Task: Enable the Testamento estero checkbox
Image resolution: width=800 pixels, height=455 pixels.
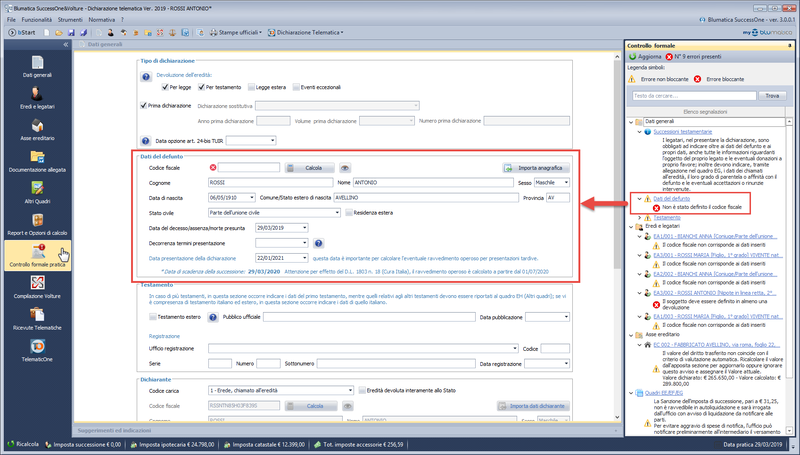Action: (x=153, y=317)
